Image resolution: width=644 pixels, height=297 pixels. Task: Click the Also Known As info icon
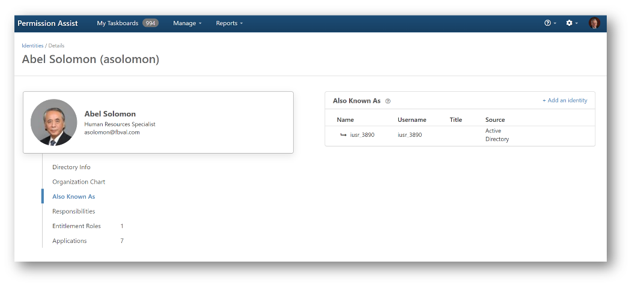pos(388,101)
